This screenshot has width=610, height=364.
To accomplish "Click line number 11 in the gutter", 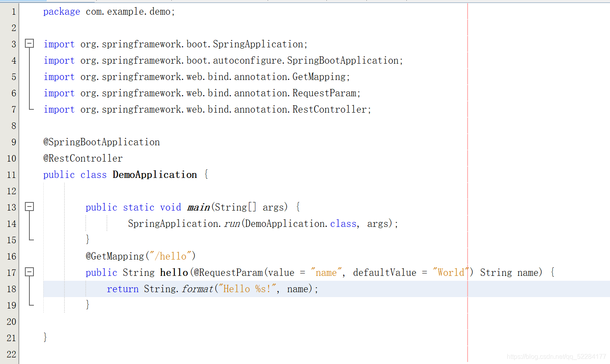I will coord(11,175).
